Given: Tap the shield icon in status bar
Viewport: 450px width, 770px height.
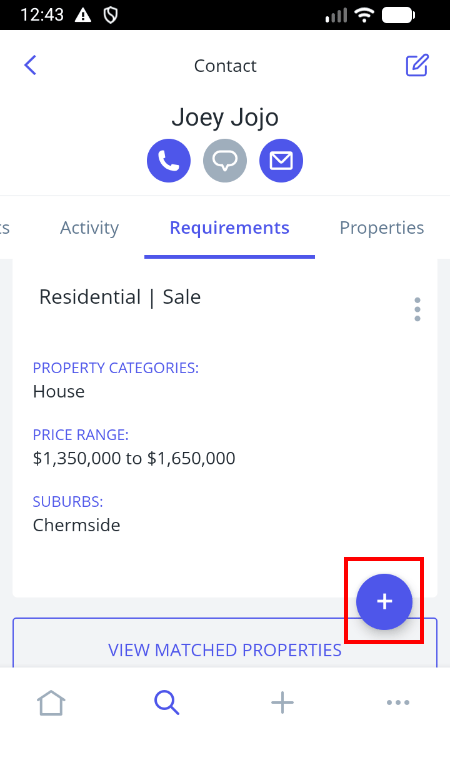Looking at the screenshot, I should point(111,15).
